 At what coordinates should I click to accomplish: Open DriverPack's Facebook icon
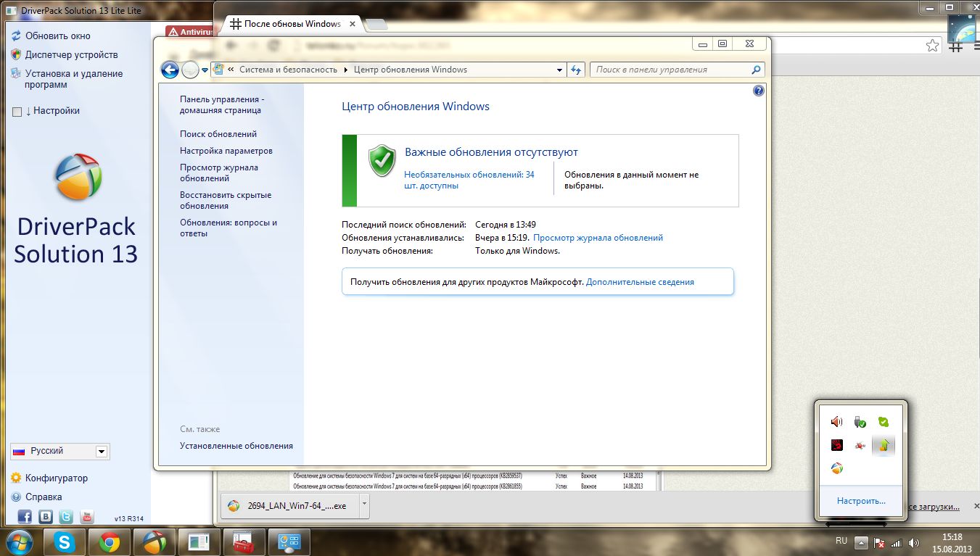pos(25,517)
